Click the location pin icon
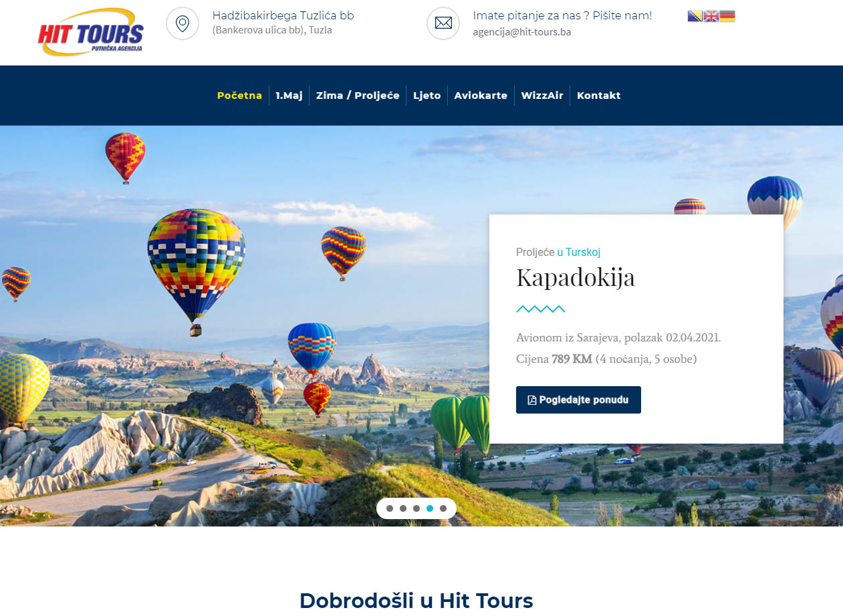Image resolution: width=843 pixels, height=616 pixels. pos(183,23)
